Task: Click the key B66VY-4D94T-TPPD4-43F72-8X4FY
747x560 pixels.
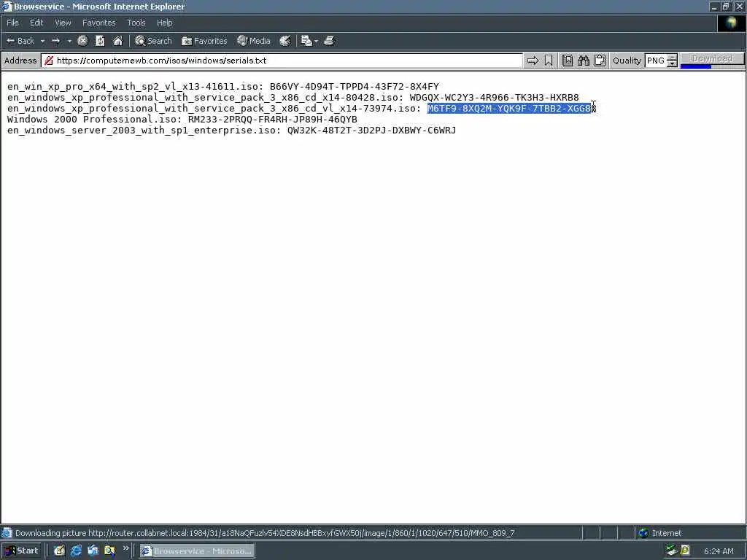Action: point(354,87)
